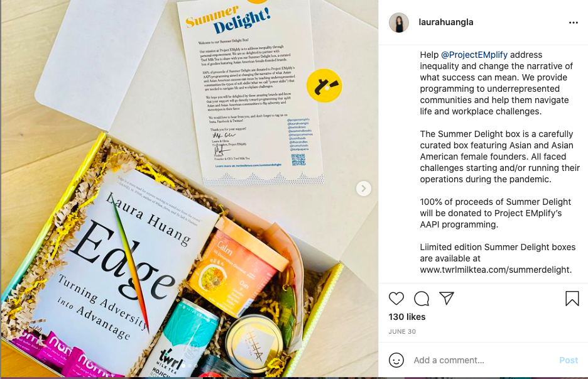588x379 pixels.
Task: Open the JUNE 30 post timestamp
Action: (x=402, y=331)
